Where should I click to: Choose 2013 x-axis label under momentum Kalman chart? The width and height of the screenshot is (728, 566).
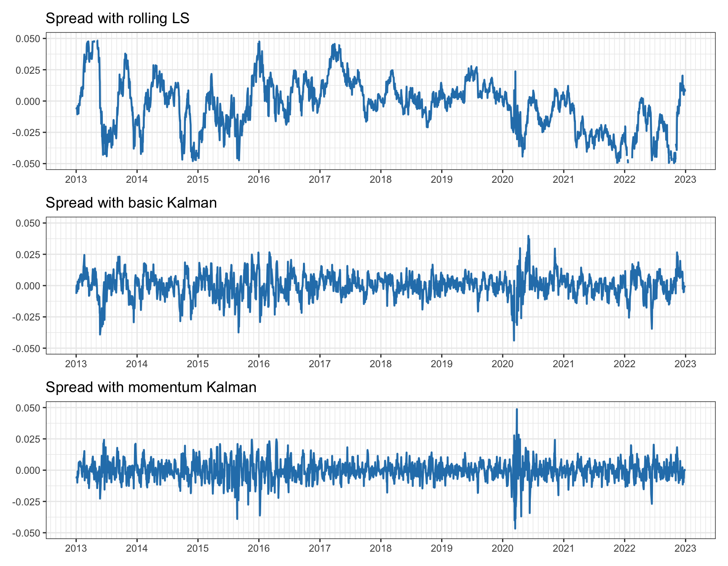point(76,548)
